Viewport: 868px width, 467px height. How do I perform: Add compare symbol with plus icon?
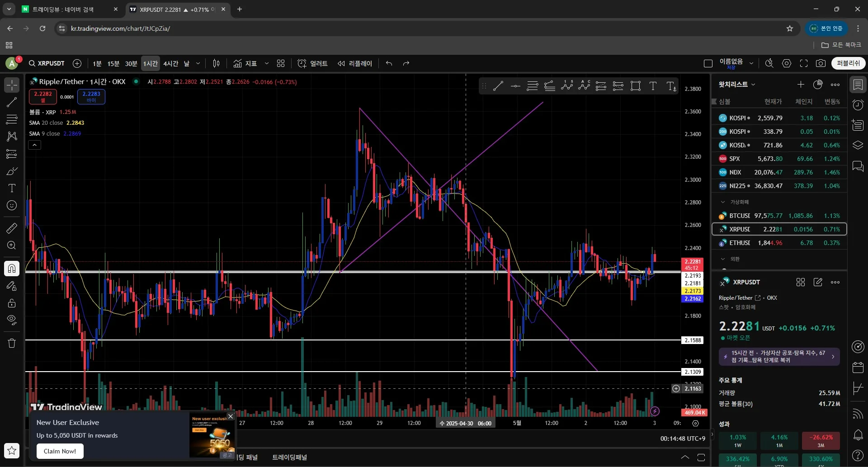77,63
